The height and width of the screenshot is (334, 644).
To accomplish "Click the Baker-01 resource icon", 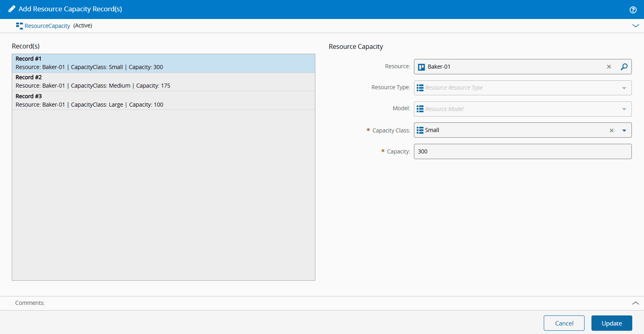I will coord(421,67).
